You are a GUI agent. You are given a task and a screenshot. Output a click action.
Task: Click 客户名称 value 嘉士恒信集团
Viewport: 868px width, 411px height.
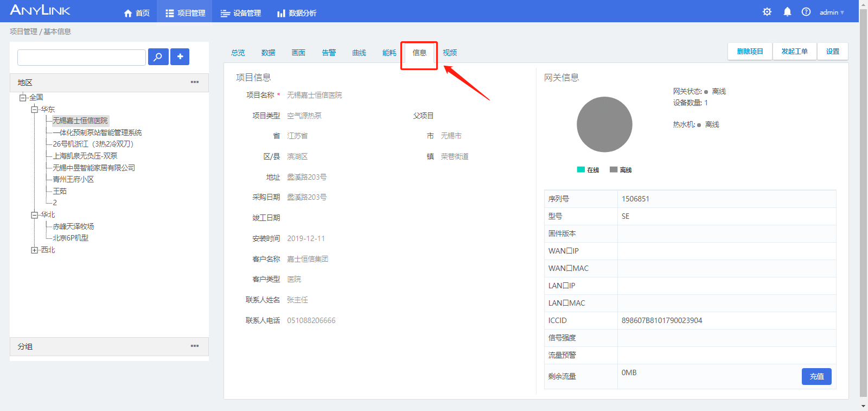(x=308, y=259)
